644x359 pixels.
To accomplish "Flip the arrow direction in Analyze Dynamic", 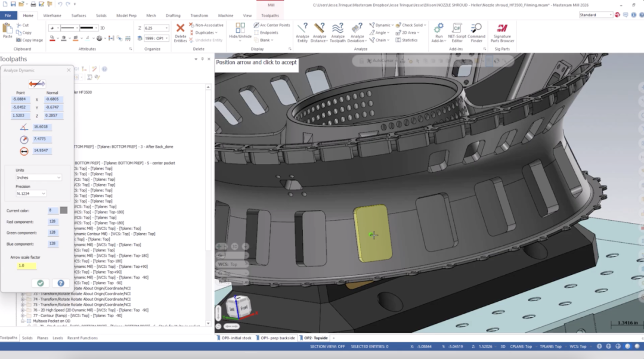I will 36,84.
